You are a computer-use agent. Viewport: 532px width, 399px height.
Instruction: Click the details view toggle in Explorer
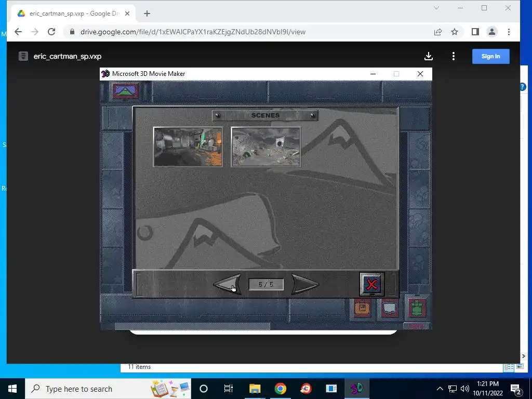[509, 367]
